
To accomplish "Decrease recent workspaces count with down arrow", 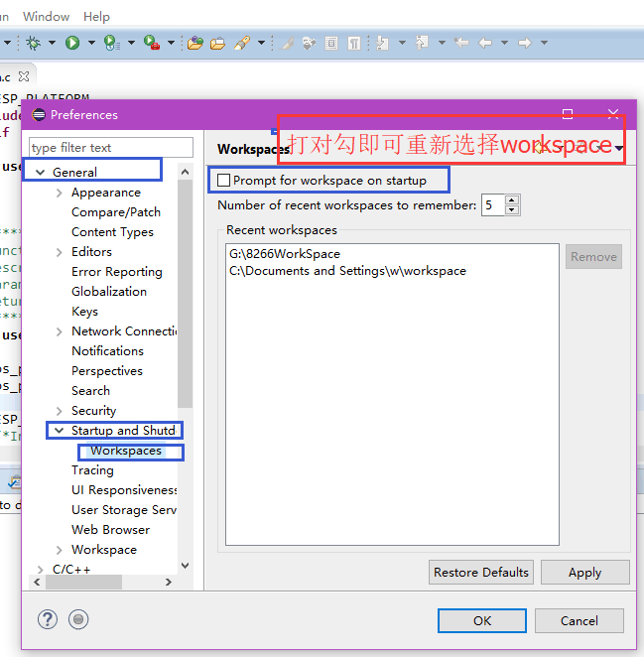I will click(x=512, y=210).
